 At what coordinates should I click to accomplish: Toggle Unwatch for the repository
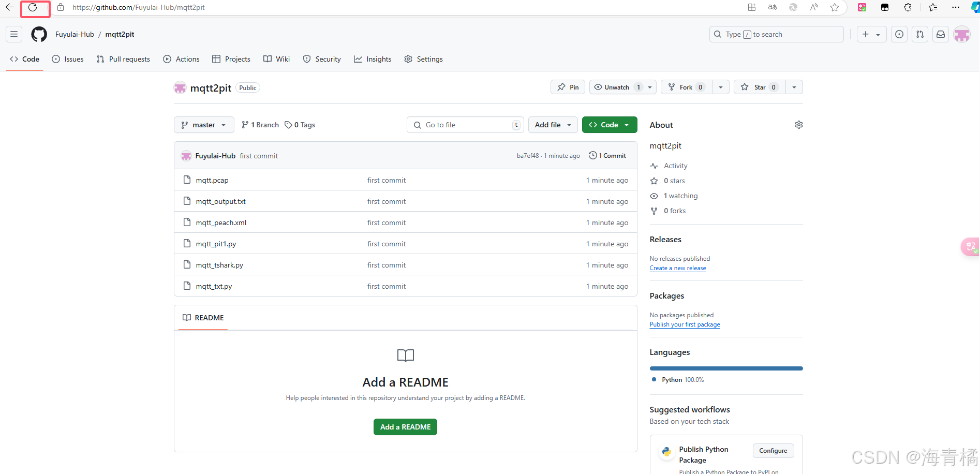[x=617, y=87]
